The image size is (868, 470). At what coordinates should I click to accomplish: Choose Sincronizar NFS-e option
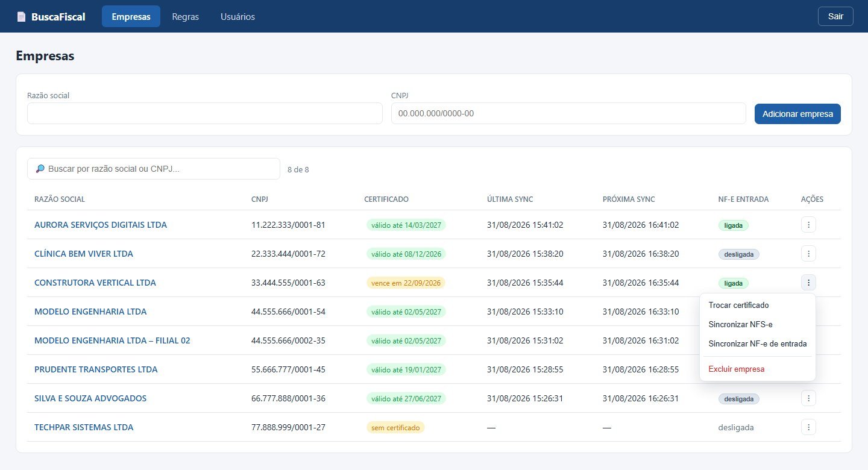tap(757, 325)
